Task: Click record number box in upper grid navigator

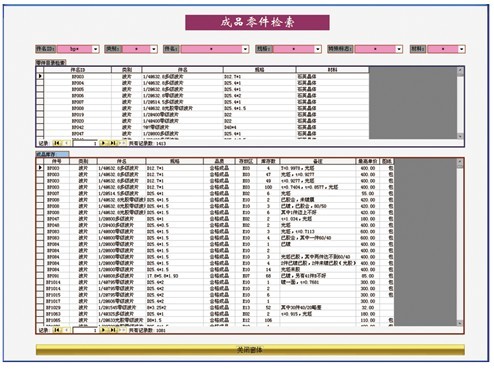Action: [x=85, y=143]
